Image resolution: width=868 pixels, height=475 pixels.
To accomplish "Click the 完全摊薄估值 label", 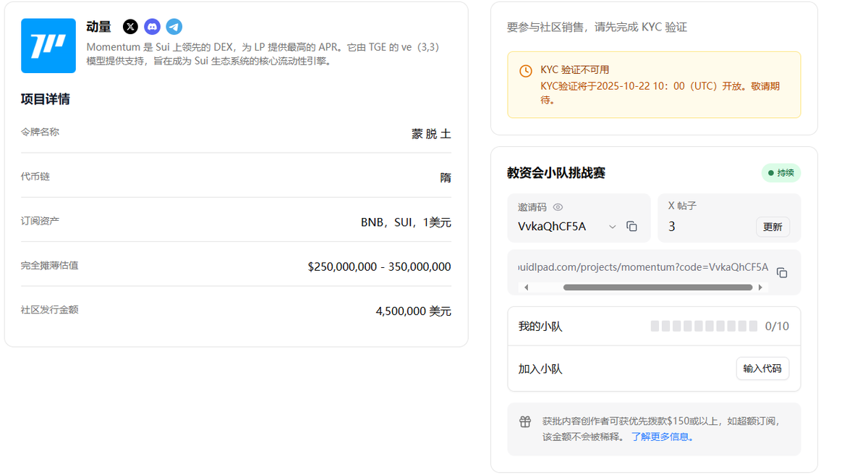I will 49,265.
